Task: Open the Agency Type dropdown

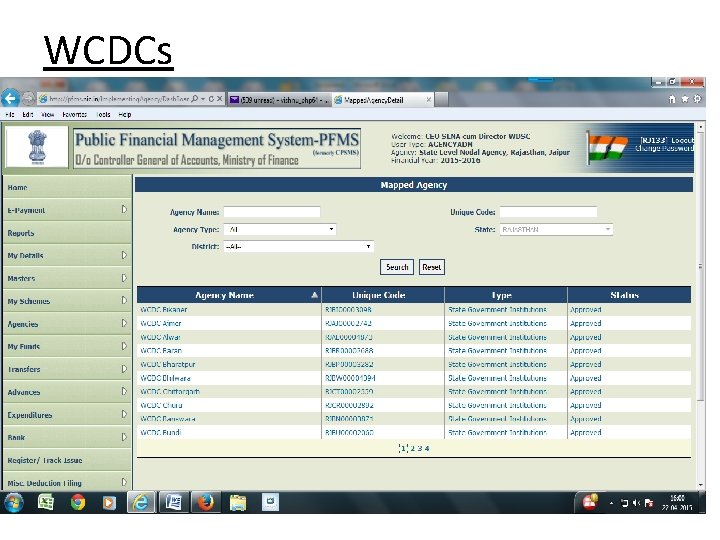Action: [280, 229]
